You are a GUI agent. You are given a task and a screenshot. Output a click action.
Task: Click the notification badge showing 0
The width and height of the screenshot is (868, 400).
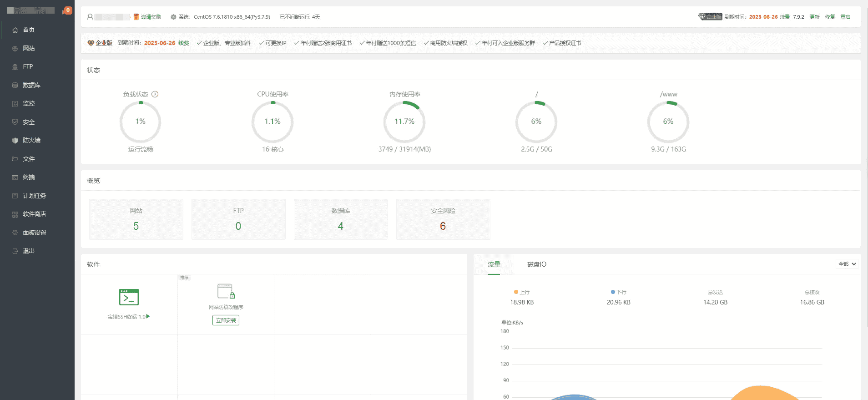point(67,10)
